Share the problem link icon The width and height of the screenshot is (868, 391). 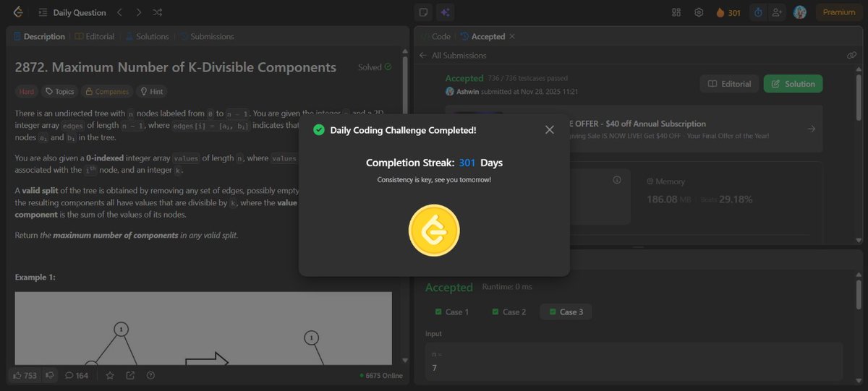(130, 375)
